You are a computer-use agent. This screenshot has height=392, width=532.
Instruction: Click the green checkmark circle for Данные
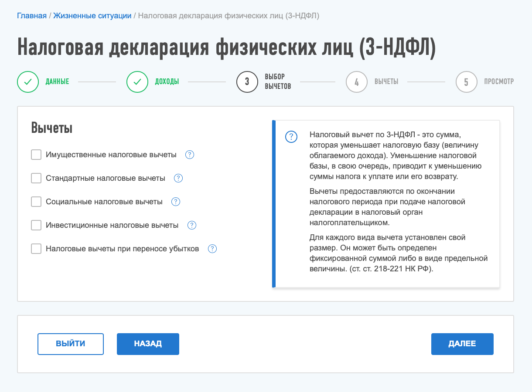pyautogui.click(x=28, y=82)
